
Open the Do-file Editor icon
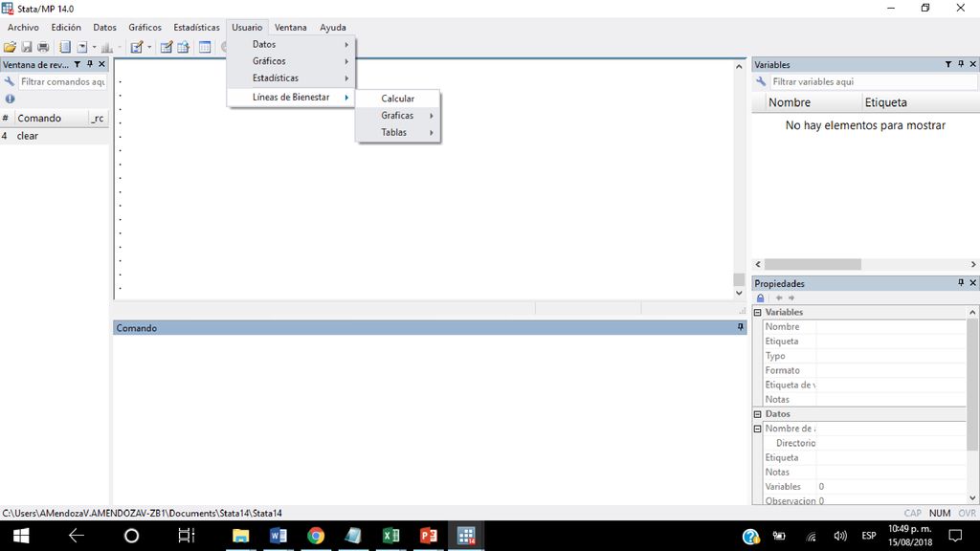[x=136, y=48]
